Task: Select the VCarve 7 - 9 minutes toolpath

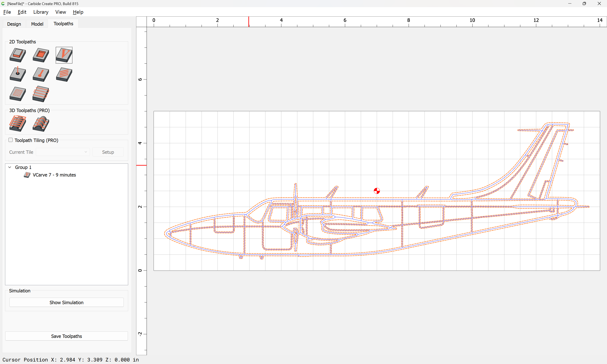Action: (54, 175)
